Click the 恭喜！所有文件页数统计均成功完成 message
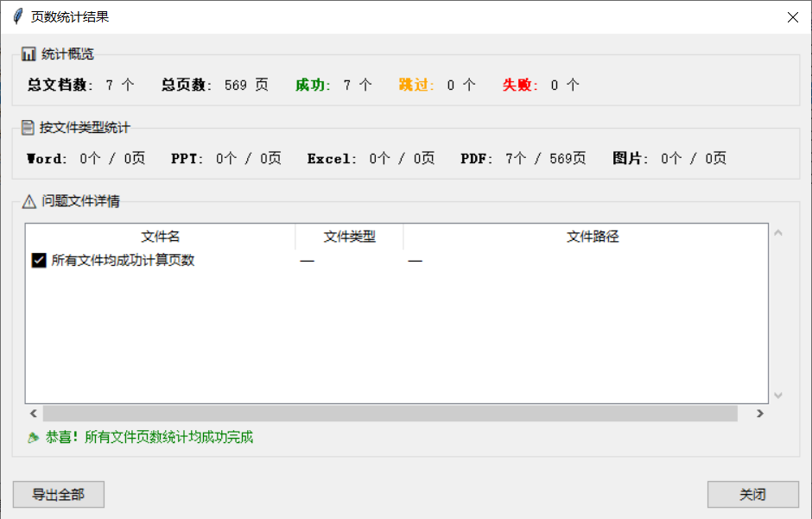812x519 pixels. coord(149,437)
